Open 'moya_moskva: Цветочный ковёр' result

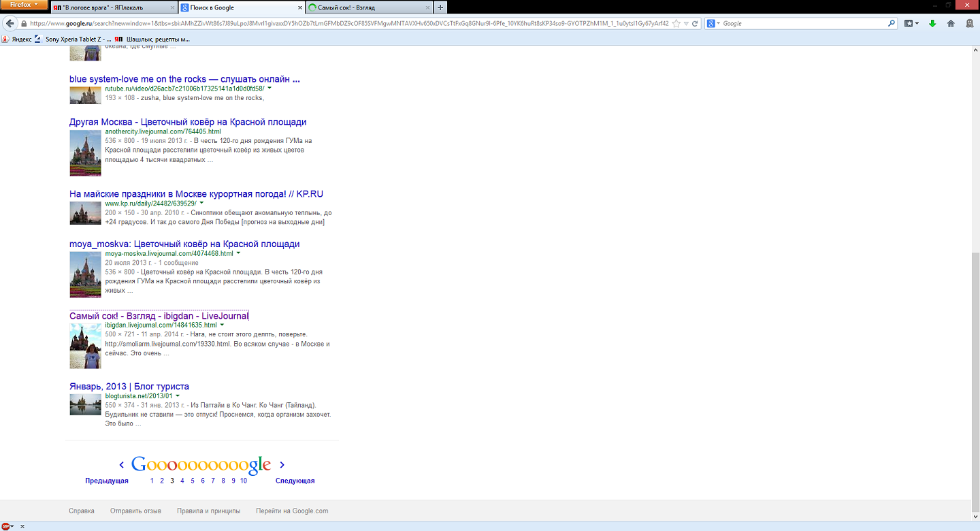pyautogui.click(x=184, y=244)
